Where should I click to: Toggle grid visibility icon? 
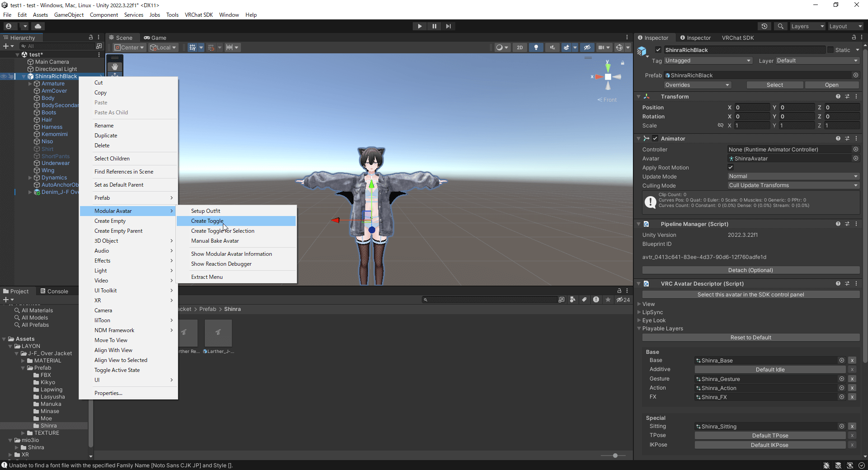[193, 47]
